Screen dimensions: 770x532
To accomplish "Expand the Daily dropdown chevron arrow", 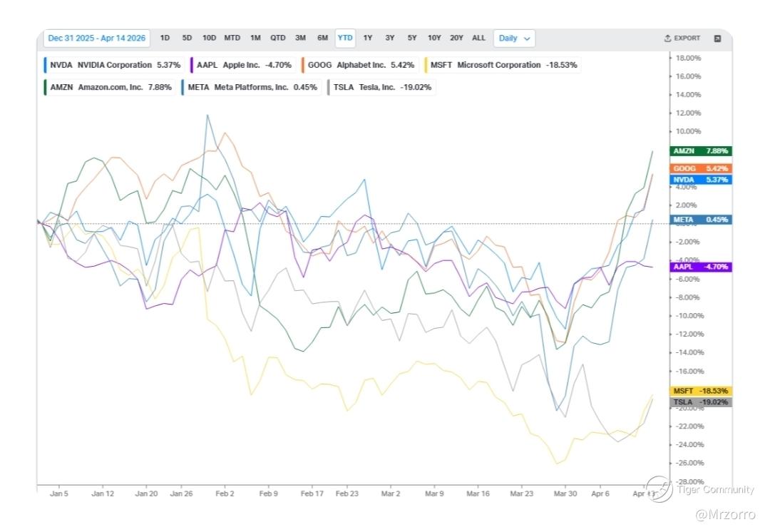I will point(527,39).
